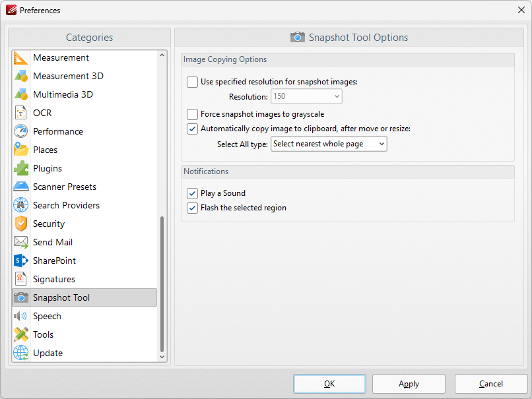The height and width of the screenshot is (399, 532).
Task: Click the Search Providers binoculars icon
Action: pos(21,205)
